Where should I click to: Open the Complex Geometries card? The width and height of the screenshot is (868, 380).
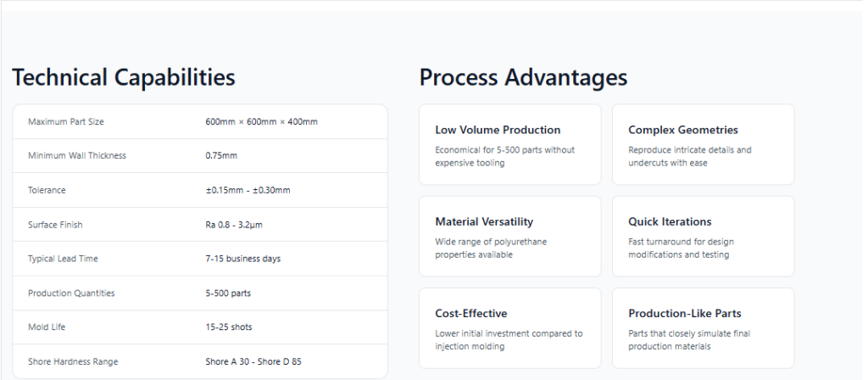tap(703, 144)
